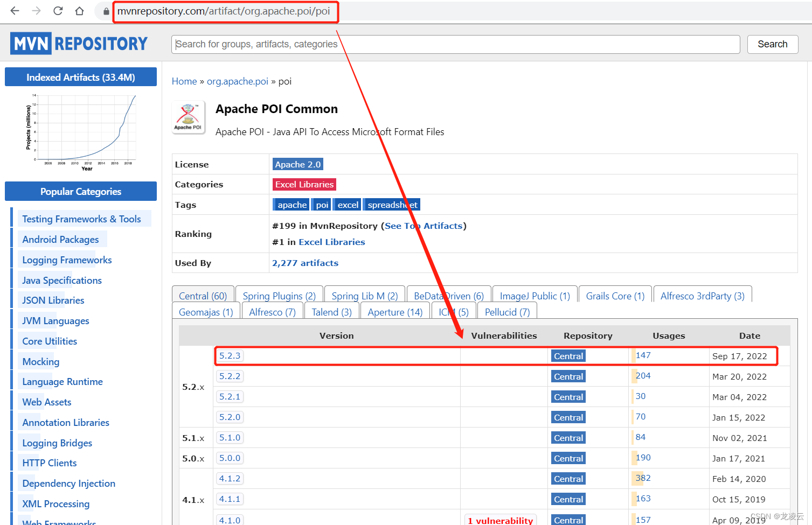The image size is (812, 525).
Task: Open version 5.2.1
Action: click(x=230, y=397)
